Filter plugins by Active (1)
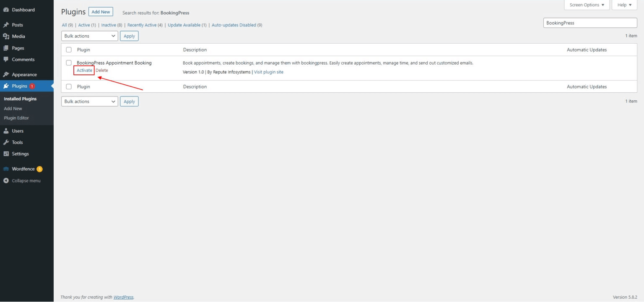Screen dimensions: 644x302 (87, 25)
